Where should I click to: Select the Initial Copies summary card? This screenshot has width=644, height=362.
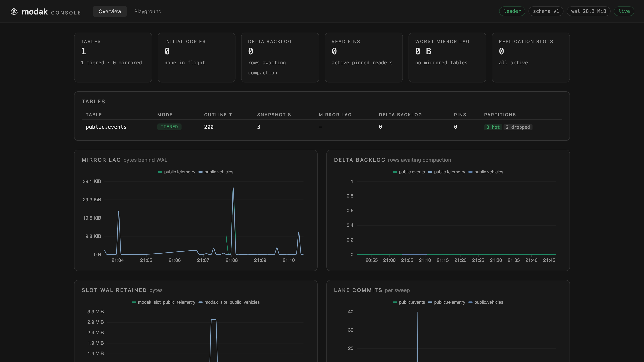click(x=196, y=58)
